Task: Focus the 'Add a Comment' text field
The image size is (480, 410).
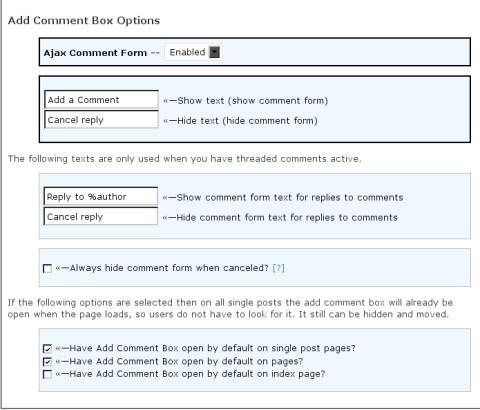Action: coord(101,99)
